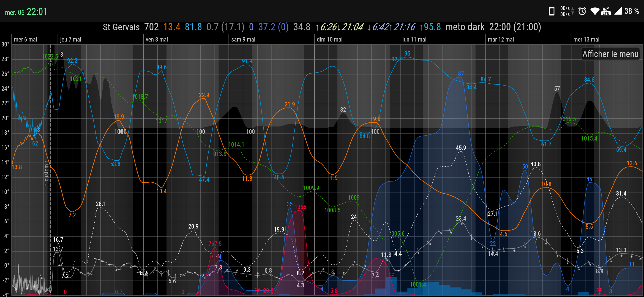Select the 'sam 9 mai' day header

click(243, 40)
